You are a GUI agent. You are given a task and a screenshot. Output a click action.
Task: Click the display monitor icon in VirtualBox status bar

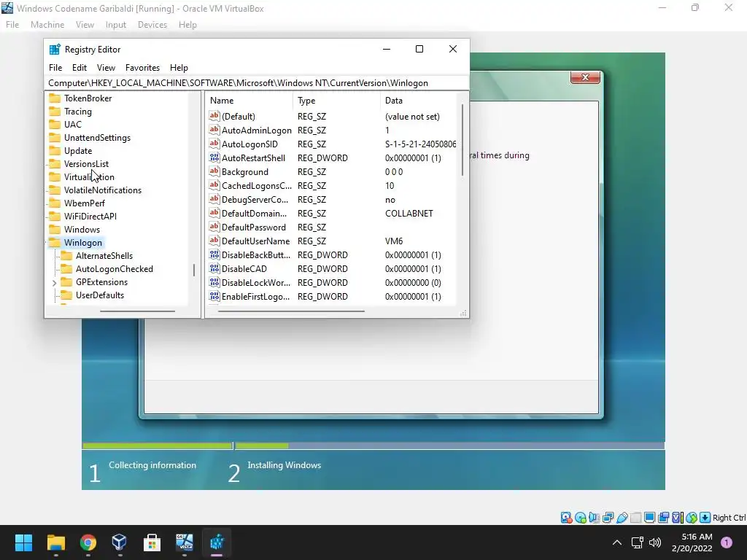649,518
